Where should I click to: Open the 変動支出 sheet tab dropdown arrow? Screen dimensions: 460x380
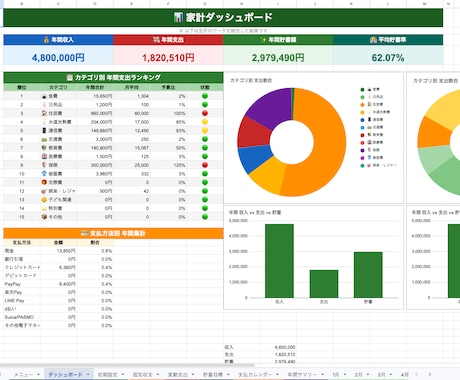[193, 375]
